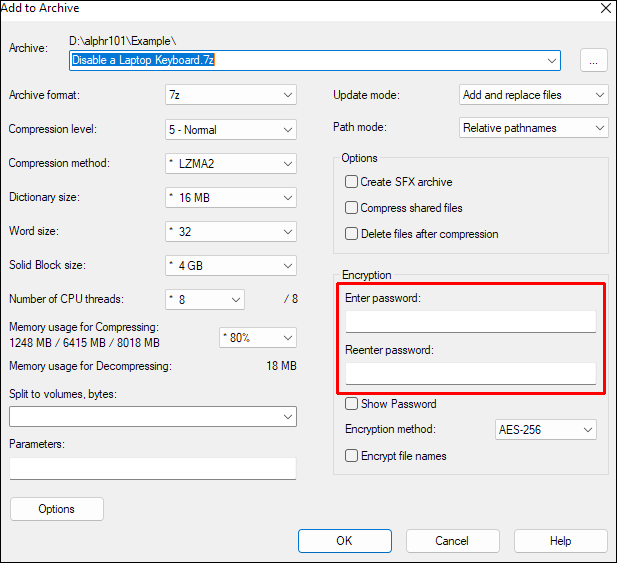Open the Archive format dropdown
The width and height of the screenshot is (617, 563).
231,95
